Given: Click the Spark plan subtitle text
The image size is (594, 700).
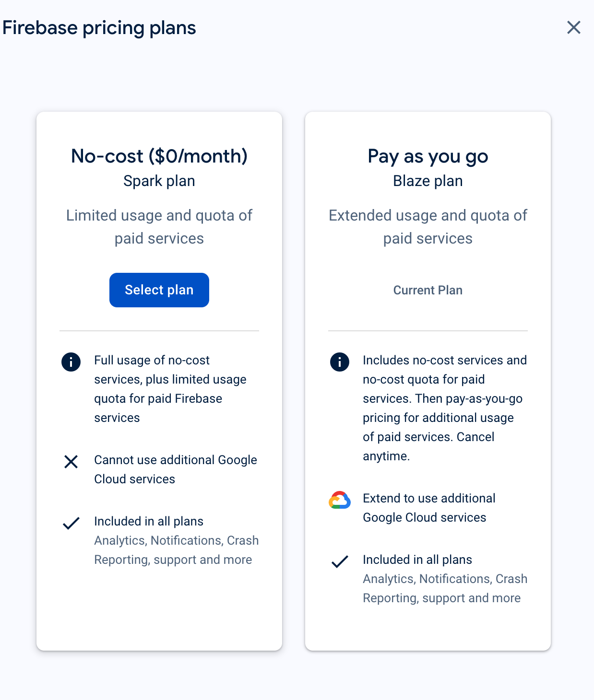Looking at the screenshot, I should [159, 181].
